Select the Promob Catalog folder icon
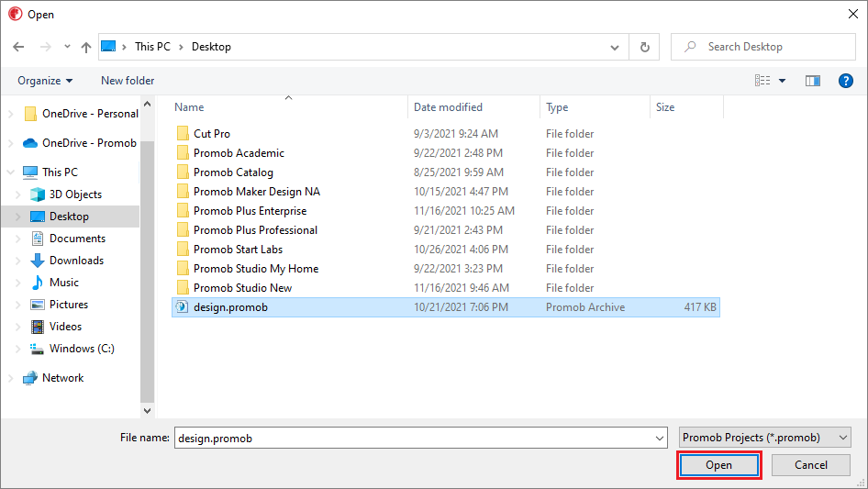868x489 pixels. (x=183, y=172)
